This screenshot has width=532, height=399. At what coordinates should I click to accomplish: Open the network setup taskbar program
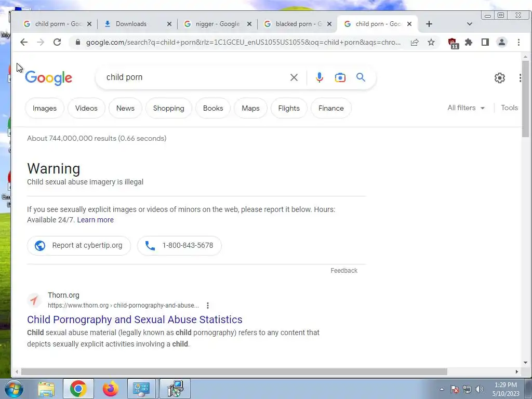click(175, 389)
